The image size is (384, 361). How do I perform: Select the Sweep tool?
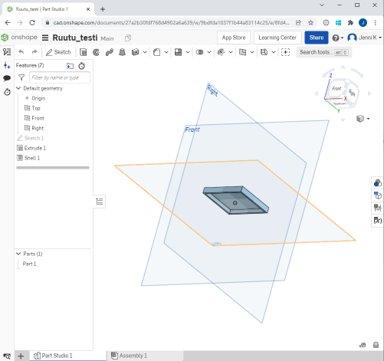click(x=109, y=52)
